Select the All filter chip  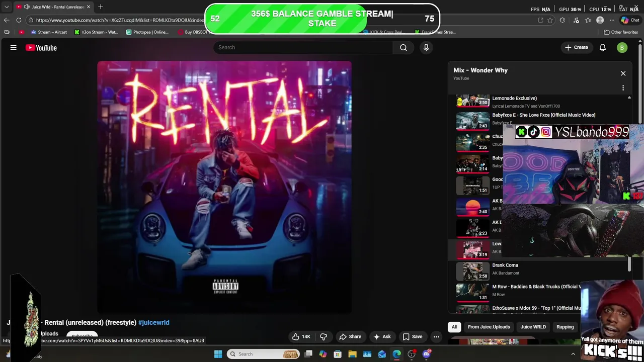(454, 327)
